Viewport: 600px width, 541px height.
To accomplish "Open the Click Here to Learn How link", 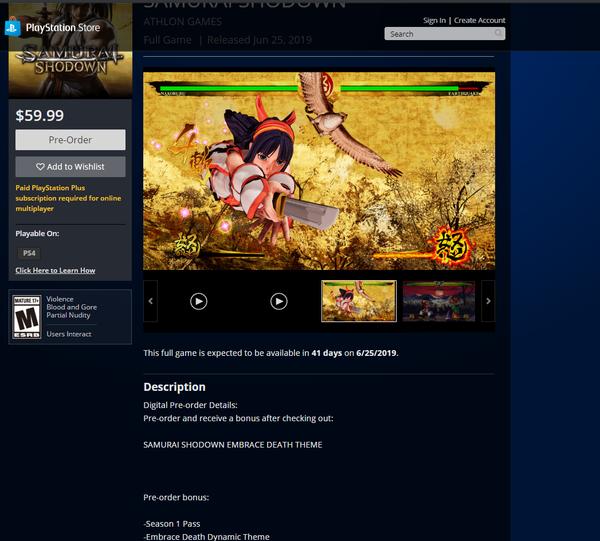I will pyautogui.click(x=55, y=271).
